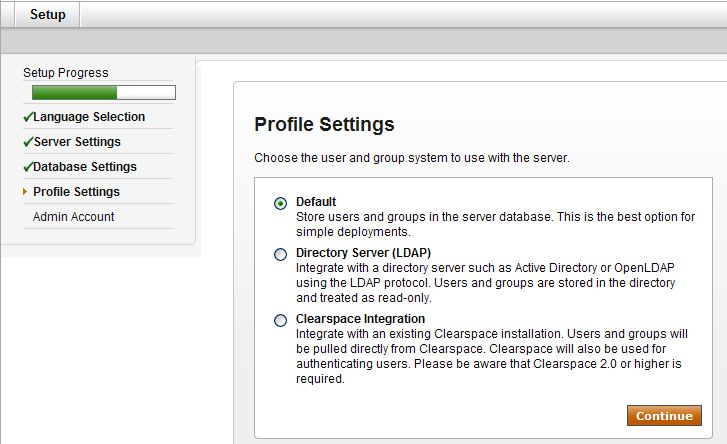Click the green checkmark beside Server Settings
The height and width of the screenshot is (444, 727).
pyautogui.click(x=28, y=142)
